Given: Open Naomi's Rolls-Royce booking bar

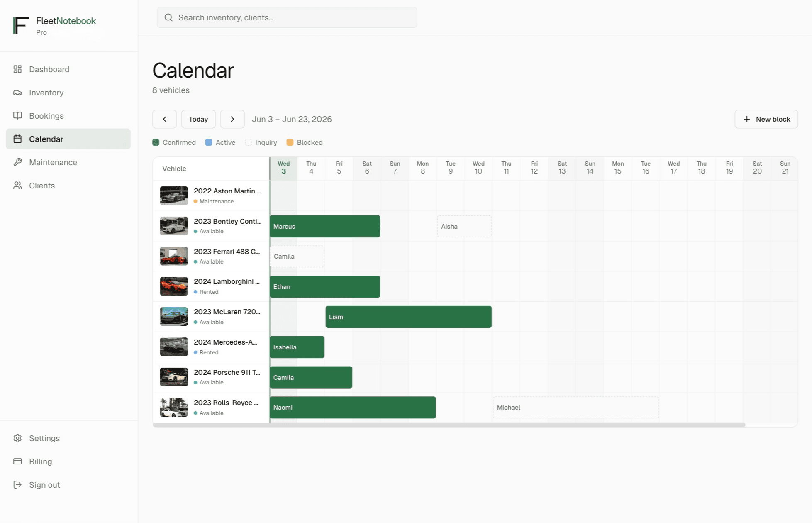Looking at the screenshot, I should [x=353, y=408].
